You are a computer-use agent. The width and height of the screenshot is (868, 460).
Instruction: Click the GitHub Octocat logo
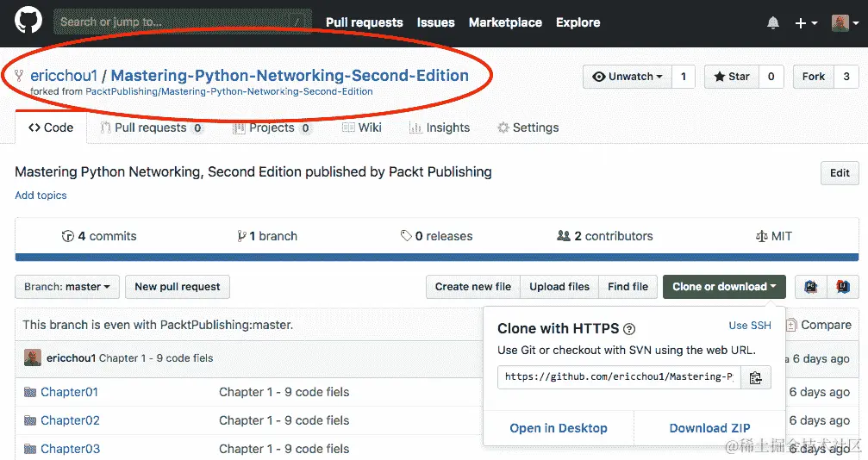point(28,22)
